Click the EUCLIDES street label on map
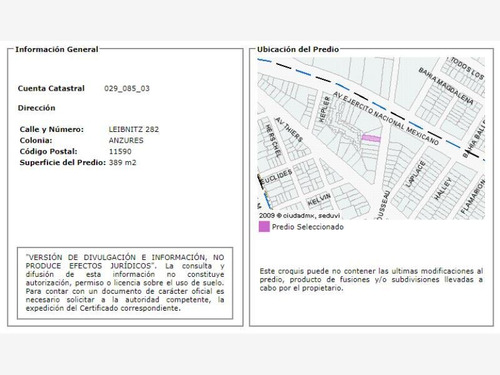500x375 pixels. (x=276, y=177)
